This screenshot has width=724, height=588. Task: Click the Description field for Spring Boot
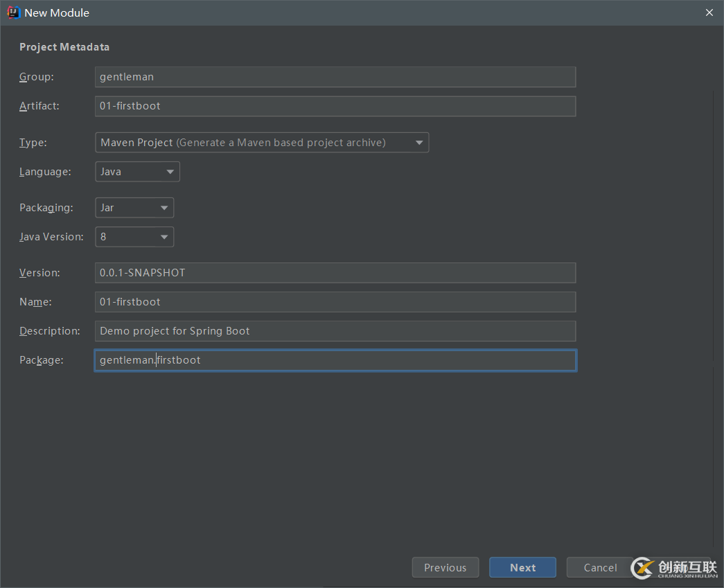335,331
